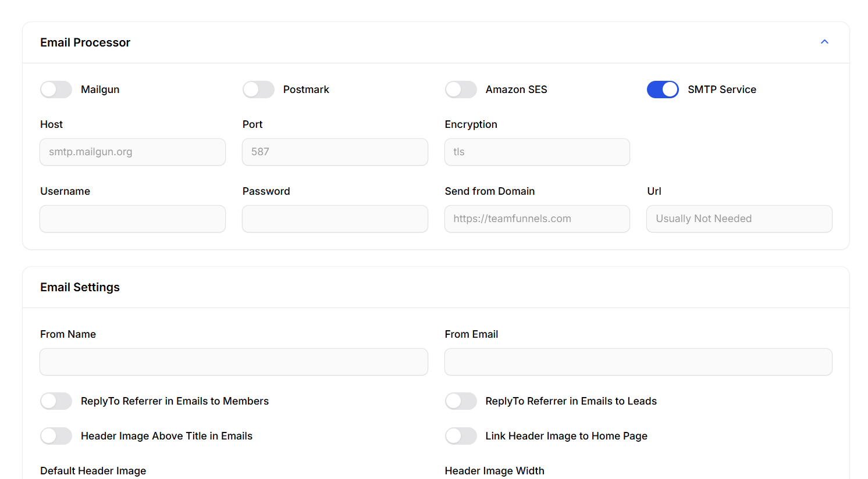Disable the SMTP Service toggle
This screenshot has height=479, width=868.
click(x=663, y=90)
